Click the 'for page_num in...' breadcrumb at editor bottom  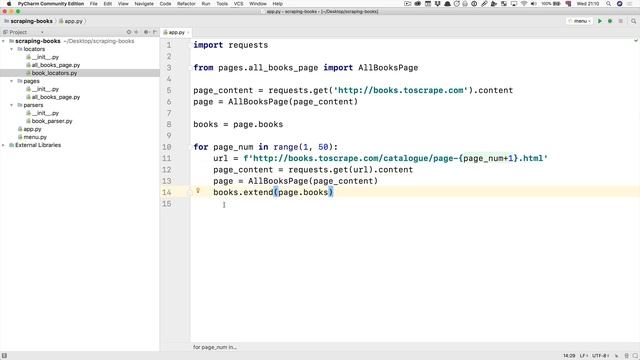coord(215,347)
